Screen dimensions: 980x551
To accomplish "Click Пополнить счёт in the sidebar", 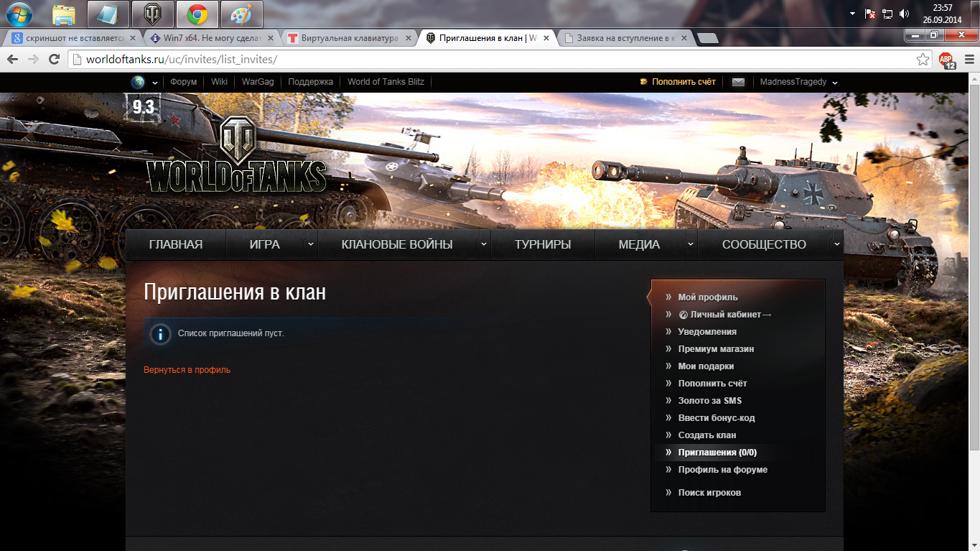I will [x=713, y=384].
